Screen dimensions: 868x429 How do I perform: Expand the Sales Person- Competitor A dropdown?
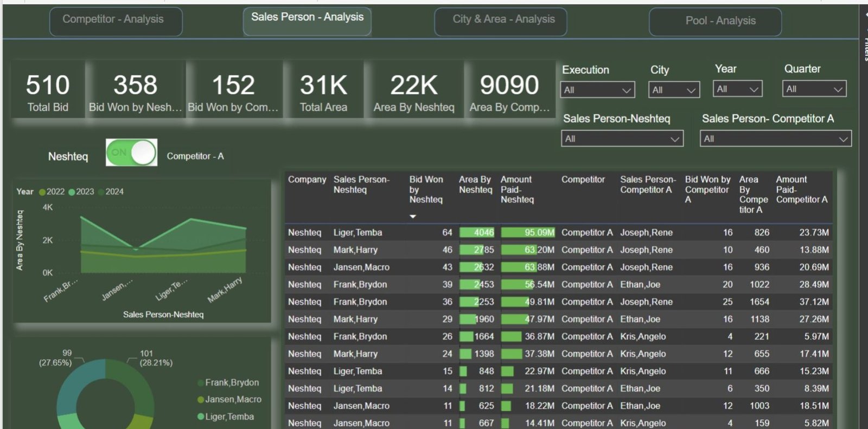click(775, 139)
